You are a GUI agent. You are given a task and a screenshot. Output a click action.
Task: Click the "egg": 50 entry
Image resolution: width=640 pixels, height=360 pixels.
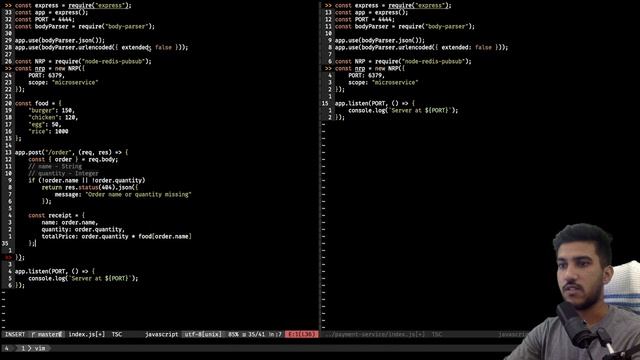click(x=45, y=124)
